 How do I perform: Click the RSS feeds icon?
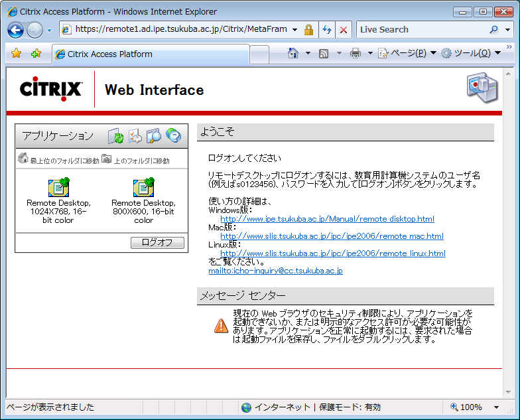(x=324, y=53)
